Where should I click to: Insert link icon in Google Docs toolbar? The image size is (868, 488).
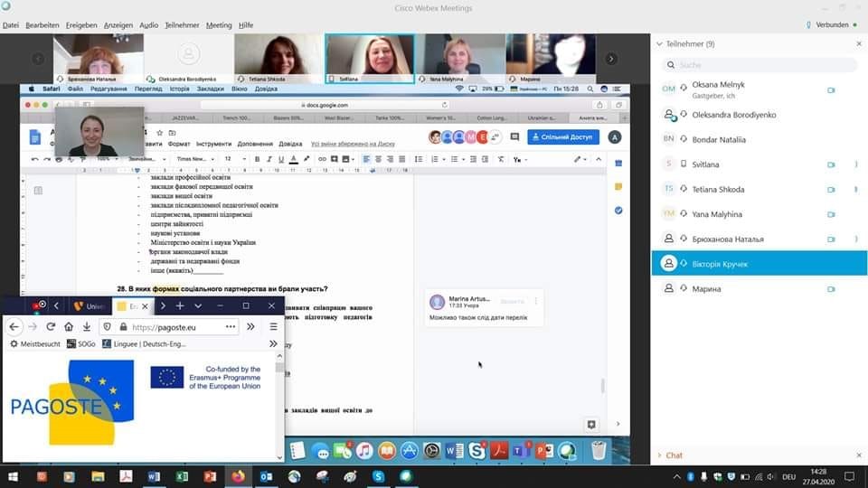(322, 159)
